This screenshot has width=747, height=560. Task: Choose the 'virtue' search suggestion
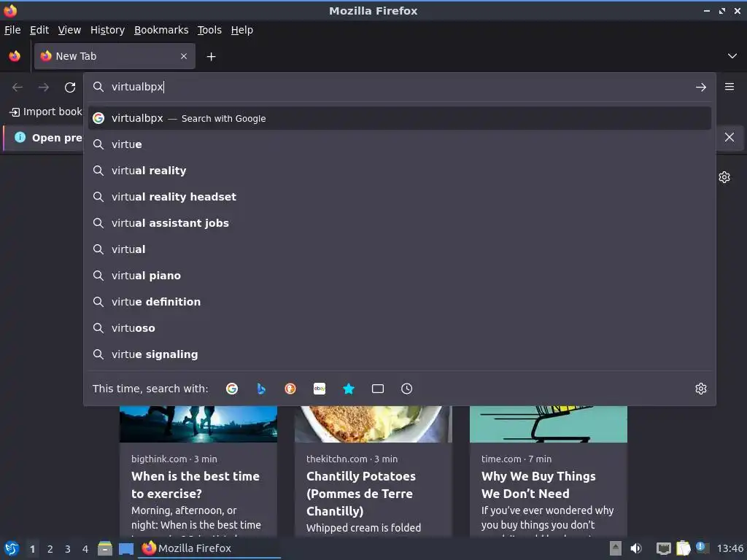[x=399, y=144]
